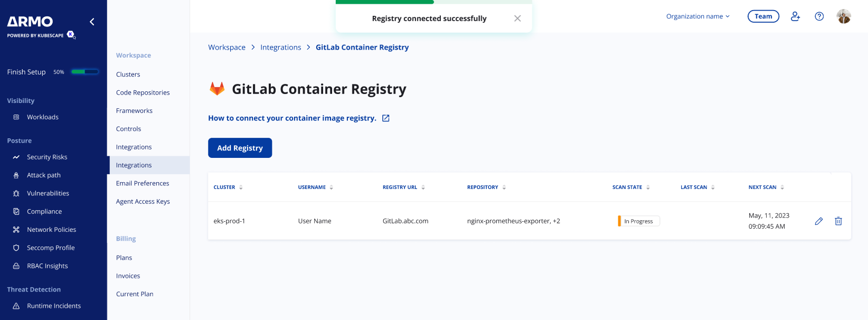The height and width of the screenshot is (320, 868).
Task: Click the Network Policies icon
Action: click(x=16, y=230)
